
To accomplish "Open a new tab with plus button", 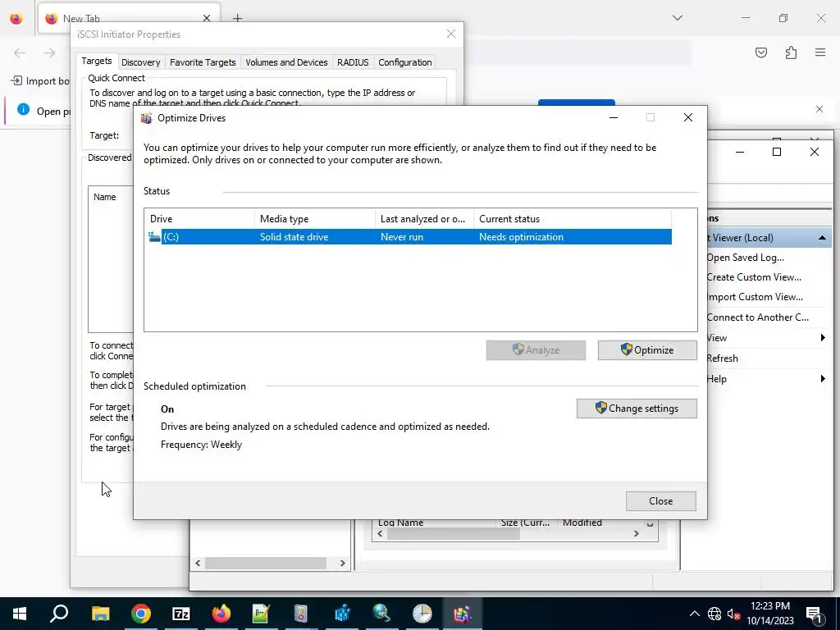I will point(237,18).
